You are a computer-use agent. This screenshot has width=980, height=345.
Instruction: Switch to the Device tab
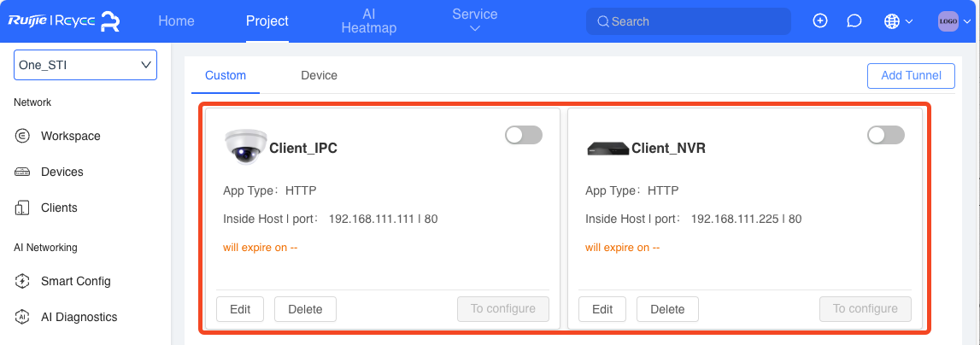pyautogui.click(x=319, y=76)
